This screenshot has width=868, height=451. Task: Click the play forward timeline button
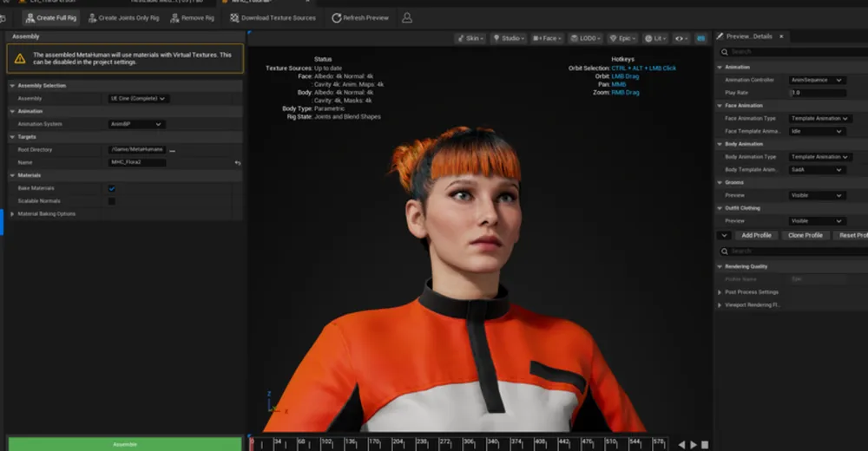pos(693,444)
